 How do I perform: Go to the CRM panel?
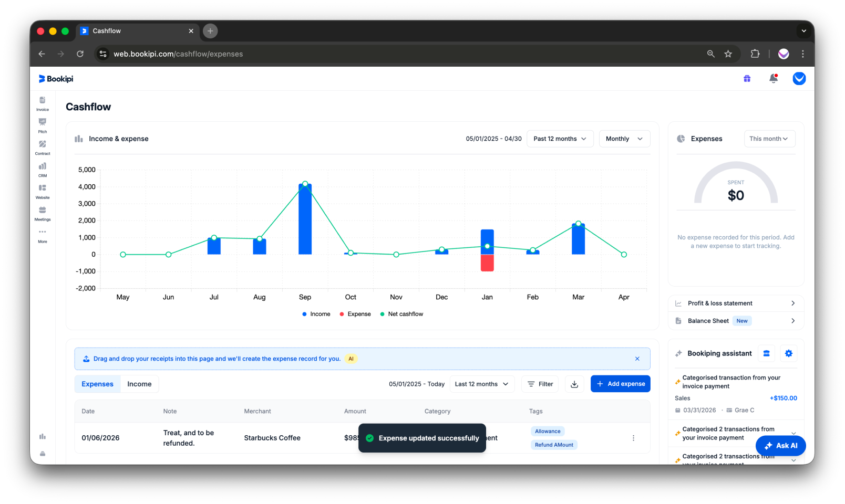(x=42, y=169)
